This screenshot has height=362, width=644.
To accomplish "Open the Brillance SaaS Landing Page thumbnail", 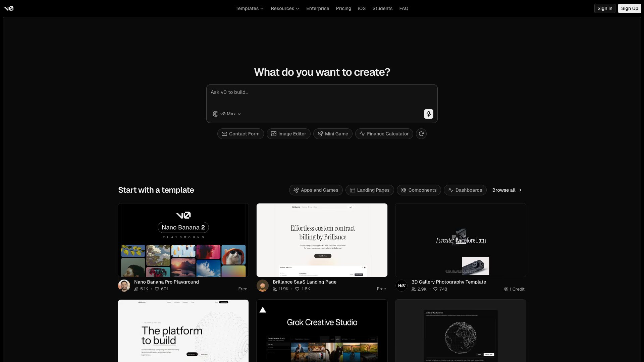I will coord(322,240).
